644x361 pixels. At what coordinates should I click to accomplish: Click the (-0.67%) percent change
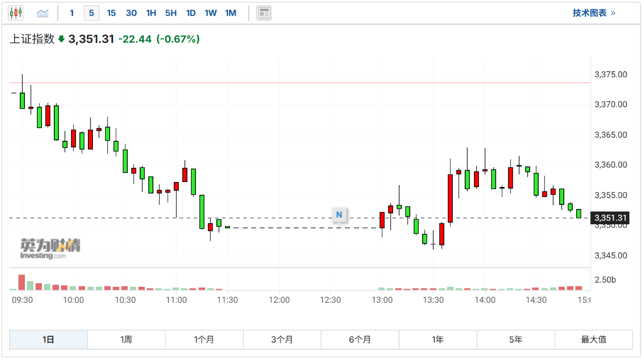[178, 39]
